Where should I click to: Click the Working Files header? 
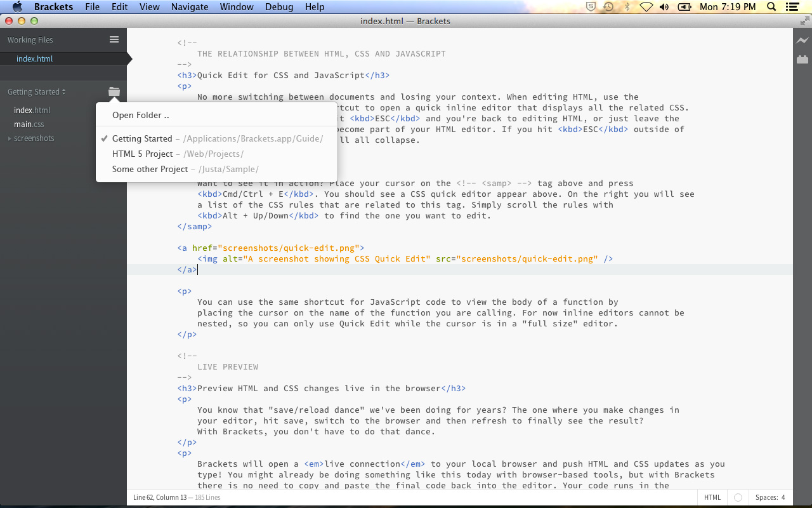[30, 39]
